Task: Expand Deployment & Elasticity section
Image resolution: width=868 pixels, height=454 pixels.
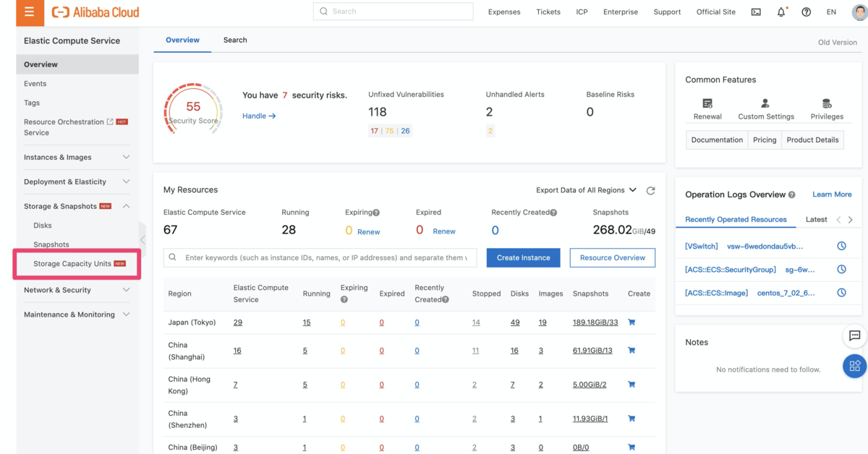Action: tap(126, 181)
